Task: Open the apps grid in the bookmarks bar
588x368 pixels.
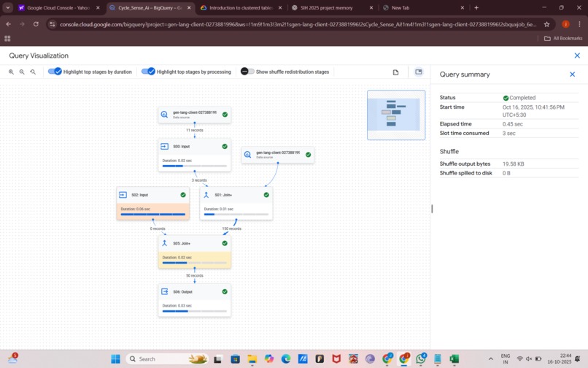Action: click(7, 38)
